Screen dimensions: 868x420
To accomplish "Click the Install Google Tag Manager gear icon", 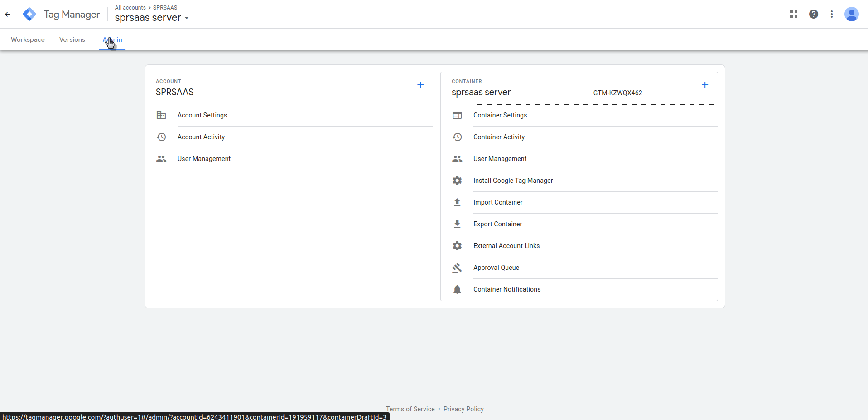I will pos(457,181).
